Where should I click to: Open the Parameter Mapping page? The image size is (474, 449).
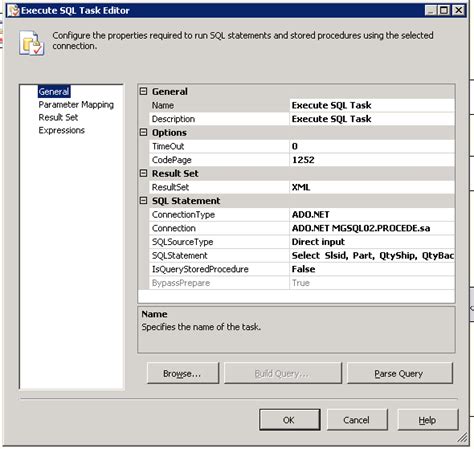pos(76,105)
